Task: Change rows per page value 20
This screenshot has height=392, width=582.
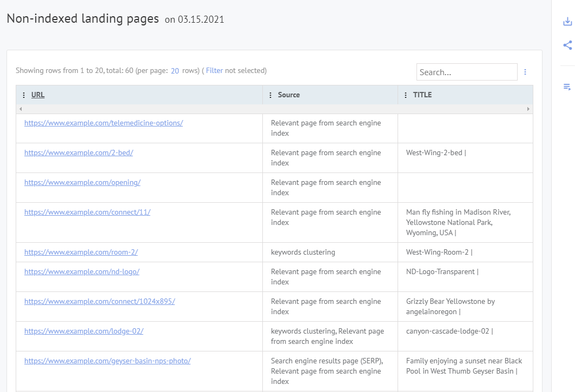Action: pos(175,71)
